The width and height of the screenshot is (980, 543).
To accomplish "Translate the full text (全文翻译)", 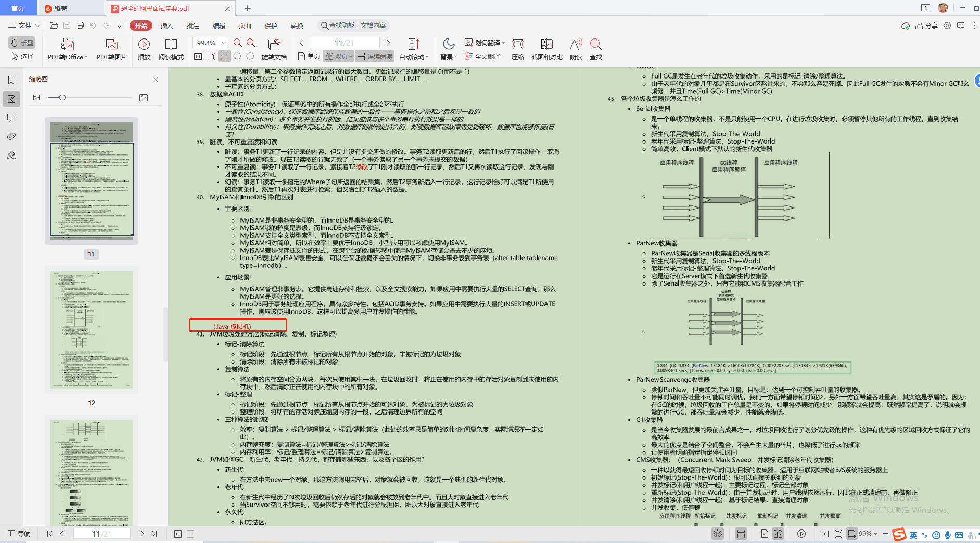I will 482,56.
